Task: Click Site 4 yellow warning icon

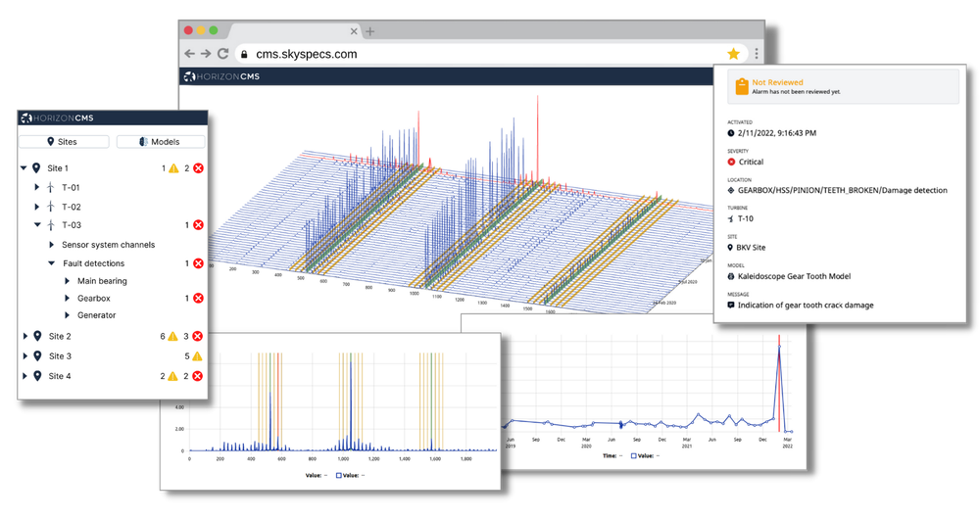Action: point(172,376)
